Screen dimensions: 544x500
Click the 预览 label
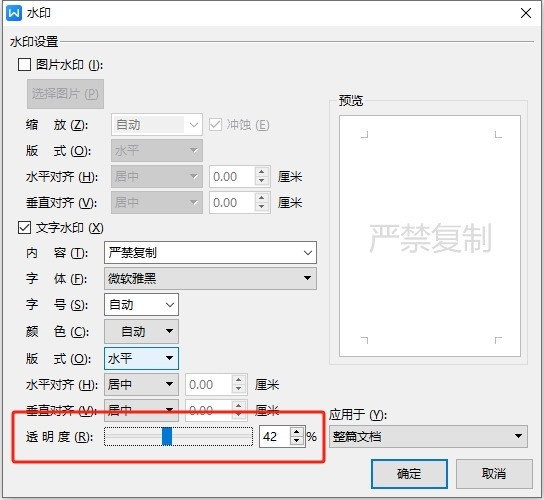(351, 101)
